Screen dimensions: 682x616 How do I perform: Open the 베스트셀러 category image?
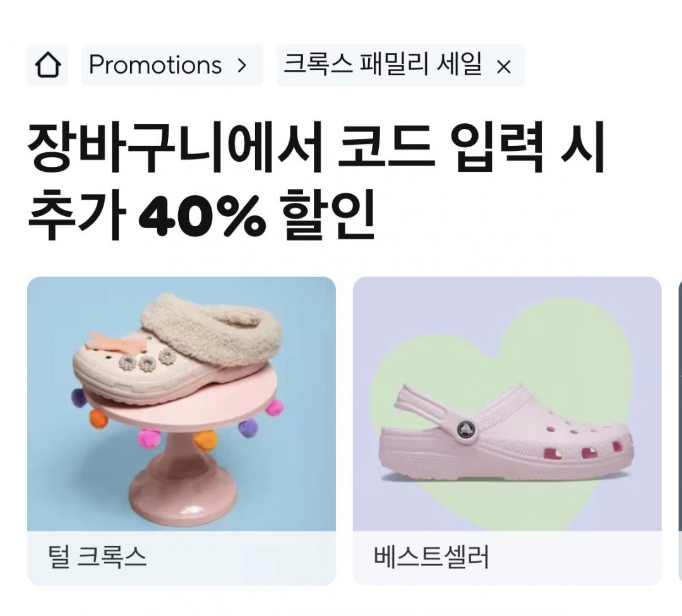coord(507,404)
